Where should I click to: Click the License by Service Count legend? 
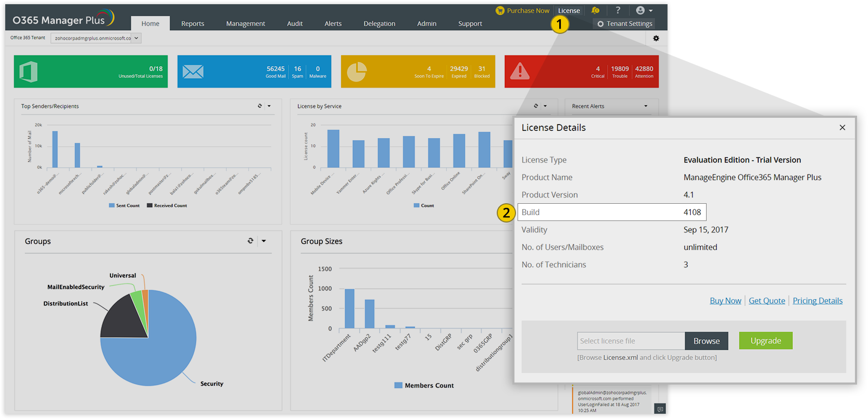point(424,206)
